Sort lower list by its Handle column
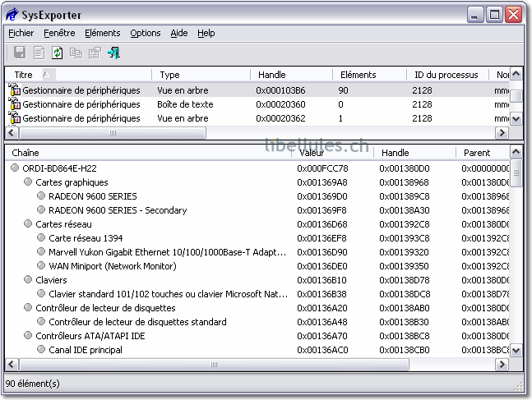532x400 pixels. (414, 153)
